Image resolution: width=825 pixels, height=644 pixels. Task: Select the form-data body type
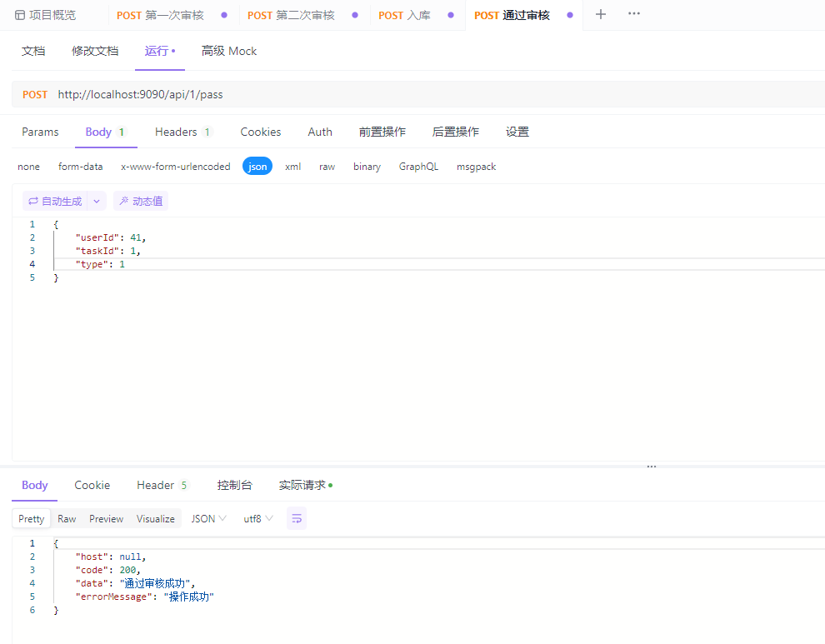(80, 166)
